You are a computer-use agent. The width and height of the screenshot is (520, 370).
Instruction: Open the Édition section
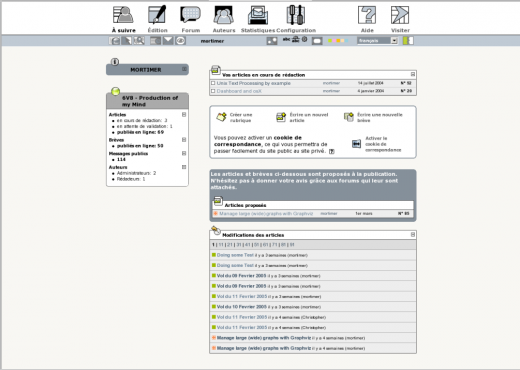coord(157,19)
